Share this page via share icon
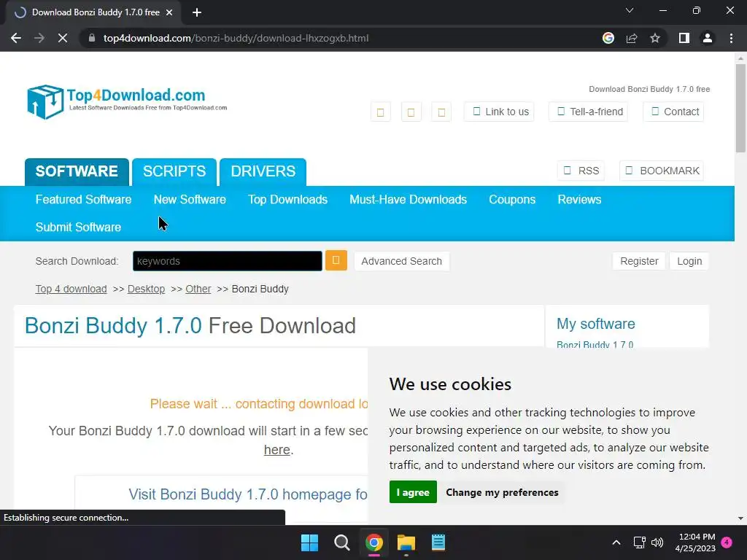 pyautogui.click(x=632, y=38)
